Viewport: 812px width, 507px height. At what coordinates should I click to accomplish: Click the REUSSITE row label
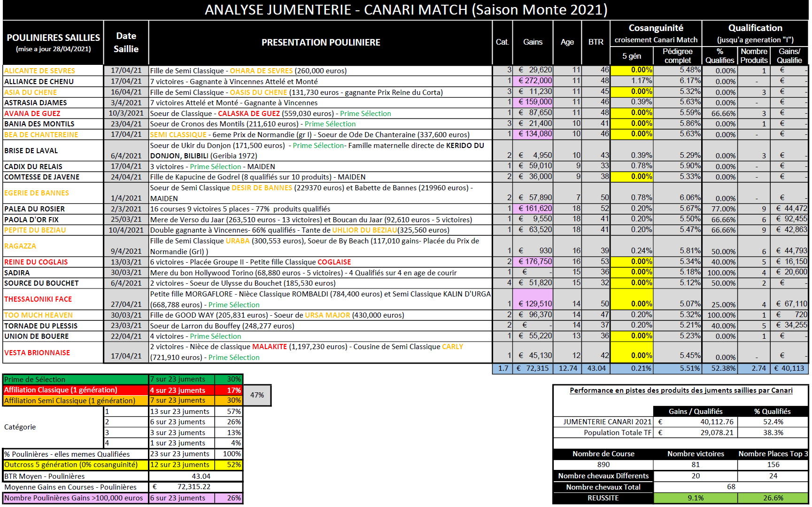tap(603, 498)
